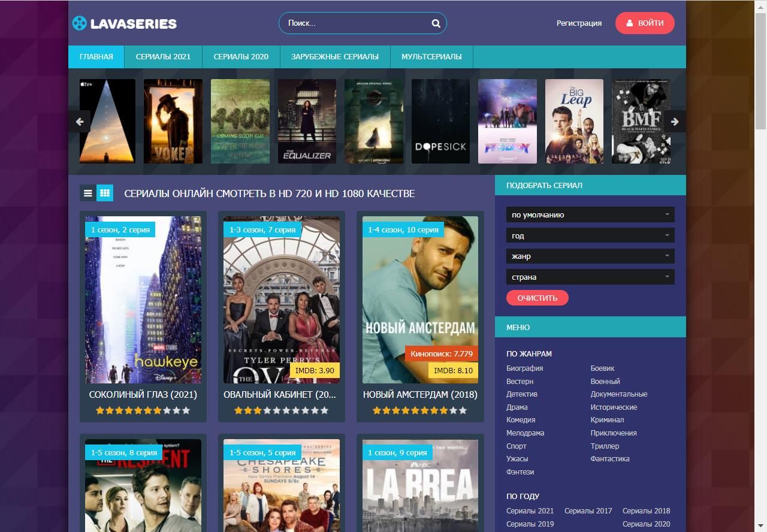
Task: Open the Oval poster card
Action: [x=282, y=300]
